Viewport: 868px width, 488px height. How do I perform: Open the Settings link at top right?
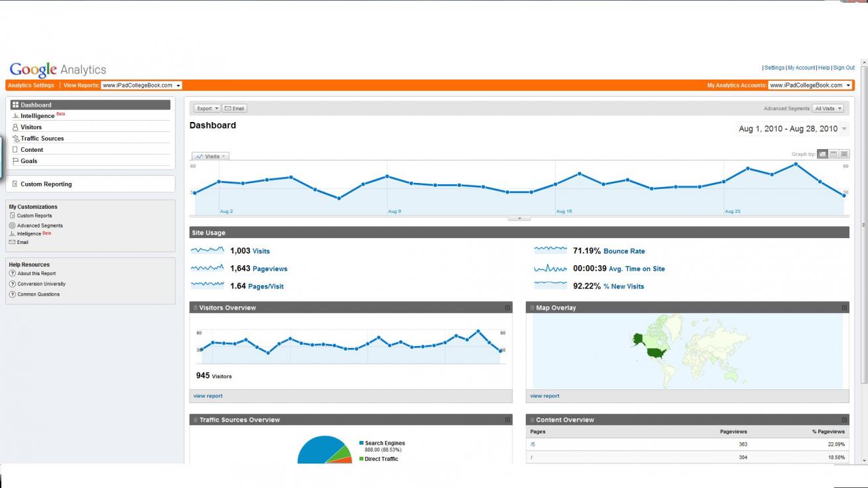point(774,68)
